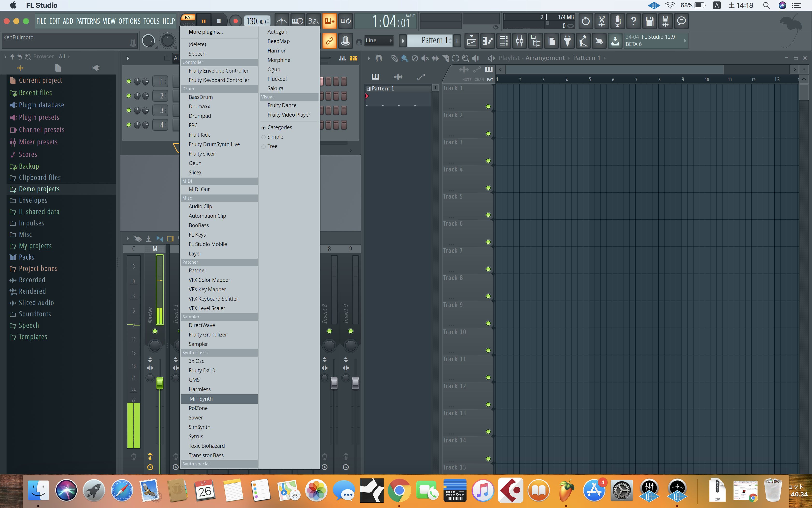Click the (delete) menu entry
Viewport: 812px width, 508px height.
[x=219, y=44]
